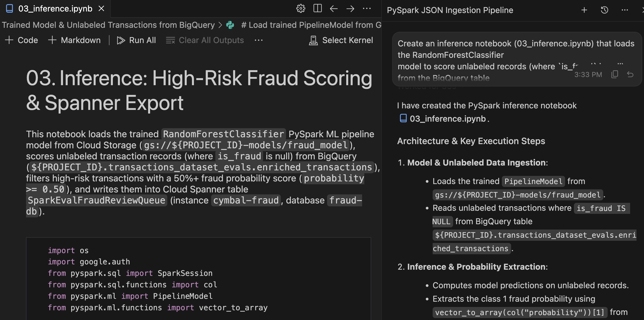Click the 'PipelineModel' code chip in chat
Image resolution: width=644 pixels, height=320 pixels.
533,181
